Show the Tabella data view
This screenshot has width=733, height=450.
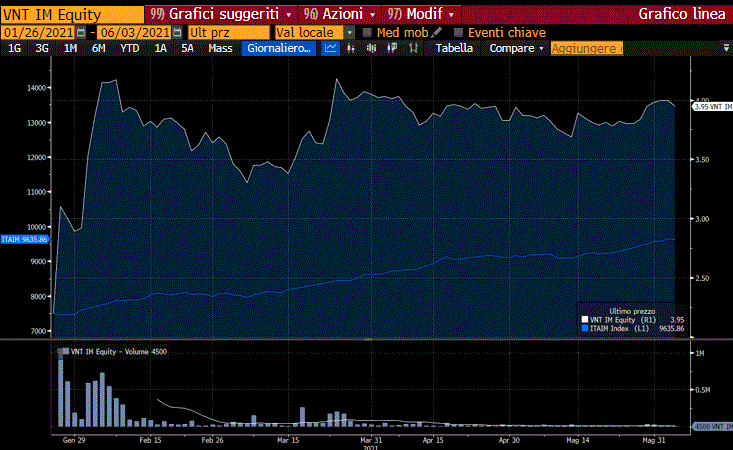point(454,48)
